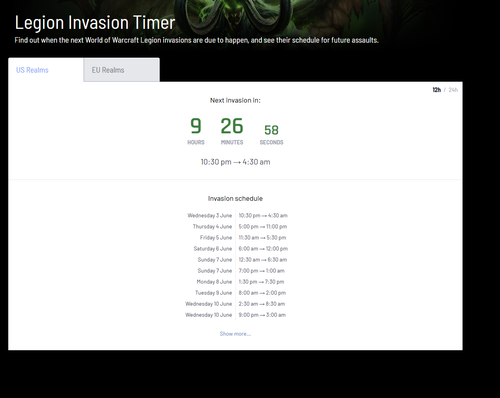Click the HOURS label under the countdown
The height and width of the screenshot is (398, 500).
click(196, 142)
